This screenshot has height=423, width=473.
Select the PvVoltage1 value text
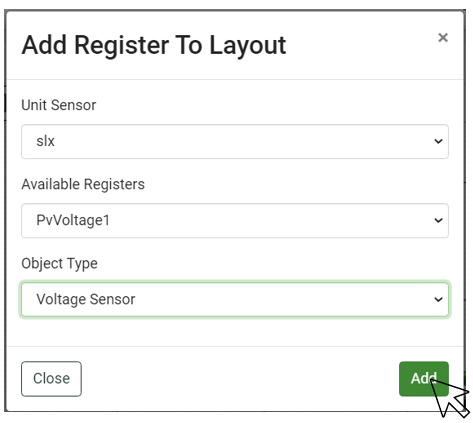73,220
